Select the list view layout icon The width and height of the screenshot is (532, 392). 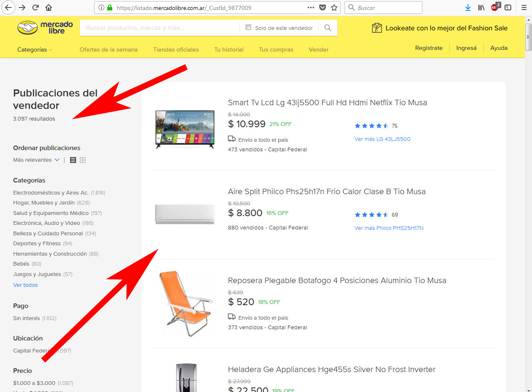click(73, 160)
